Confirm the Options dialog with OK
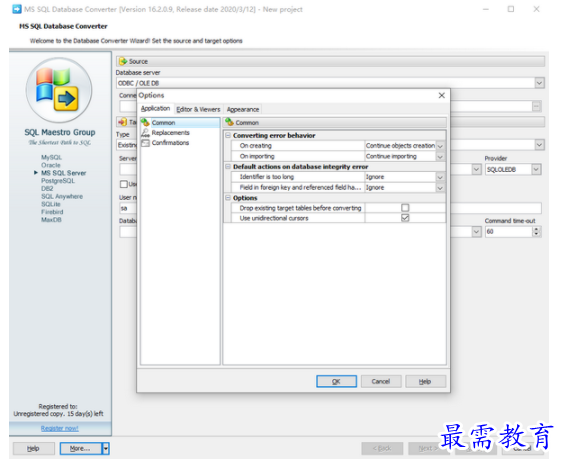 (x=336, y=381)
